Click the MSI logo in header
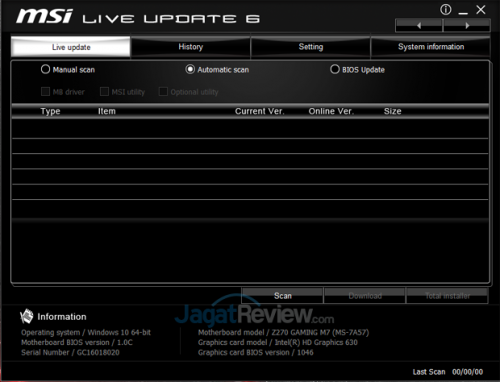Viewport: 500px width, 382px height. pos(44,16)
